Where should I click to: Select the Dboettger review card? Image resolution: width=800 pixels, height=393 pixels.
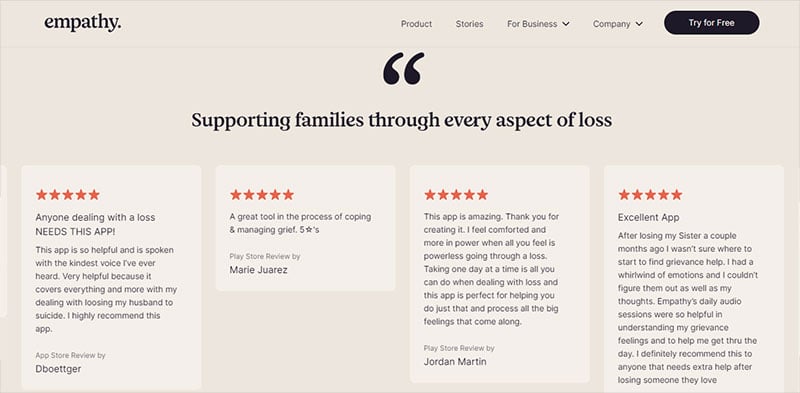point(111,278)
